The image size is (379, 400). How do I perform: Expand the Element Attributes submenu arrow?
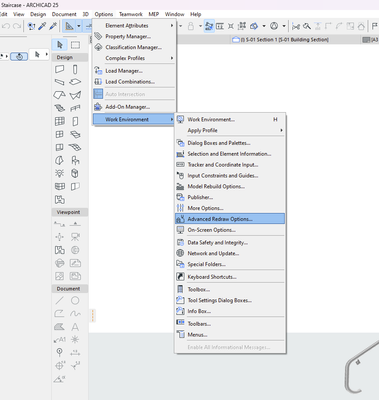[x=172, y=25]
